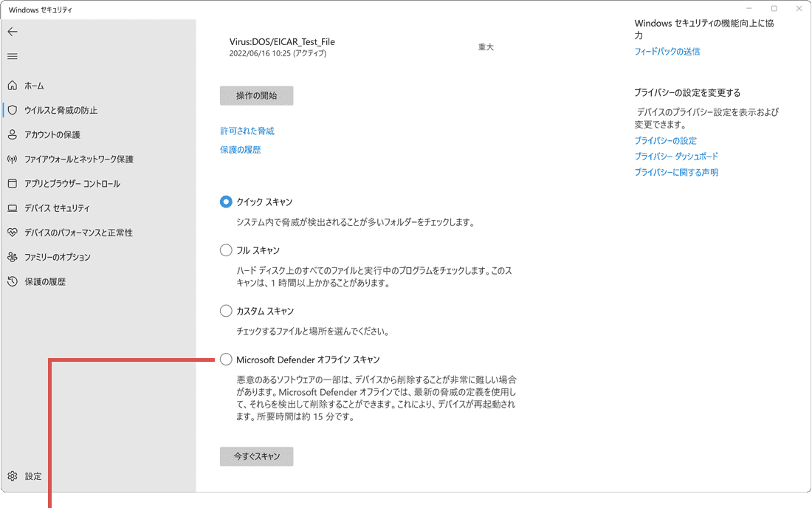Open the hamburger navigation menu

(x=13, y=56)
